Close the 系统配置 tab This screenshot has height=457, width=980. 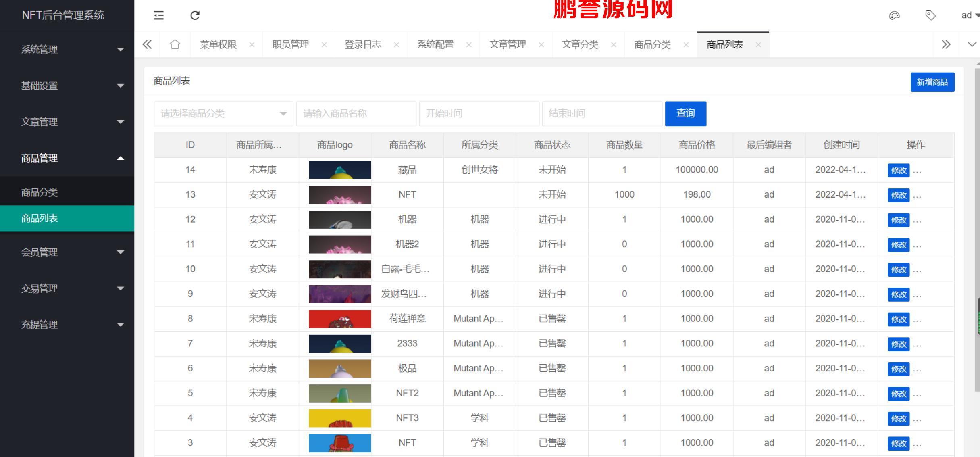point(469,45)
